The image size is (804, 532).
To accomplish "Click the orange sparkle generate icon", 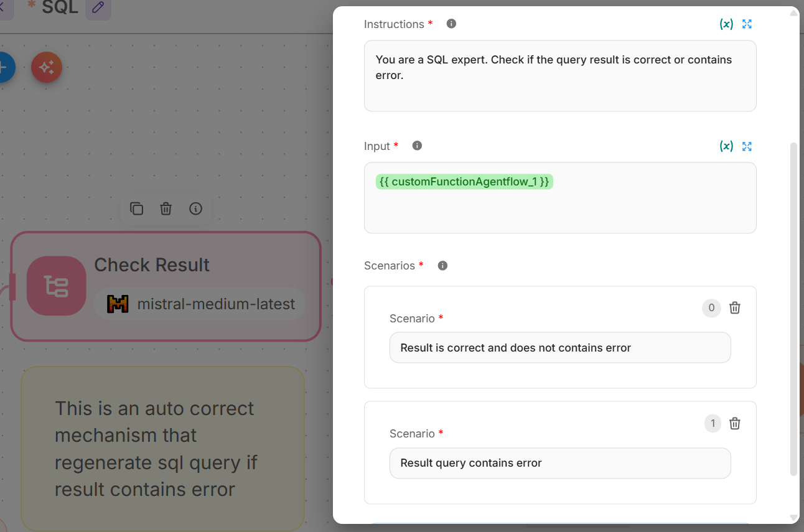I will pos(47,68).
